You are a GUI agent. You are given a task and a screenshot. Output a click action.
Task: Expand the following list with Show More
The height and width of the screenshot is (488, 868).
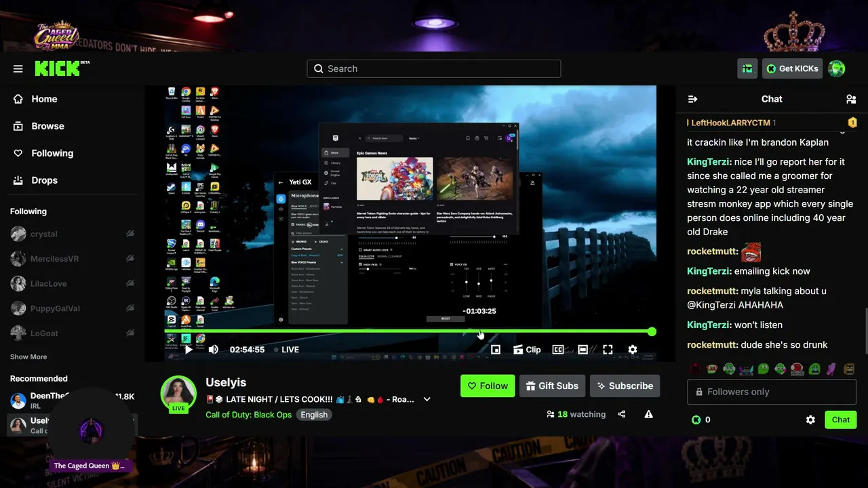[28, 357]
